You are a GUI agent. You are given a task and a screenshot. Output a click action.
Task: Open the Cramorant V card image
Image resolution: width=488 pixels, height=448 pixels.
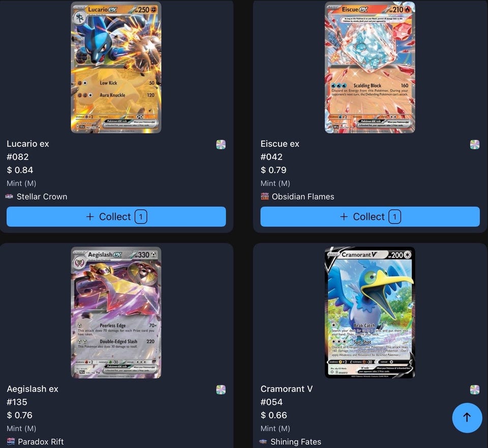pyautogui.click(x=370, y=312)
